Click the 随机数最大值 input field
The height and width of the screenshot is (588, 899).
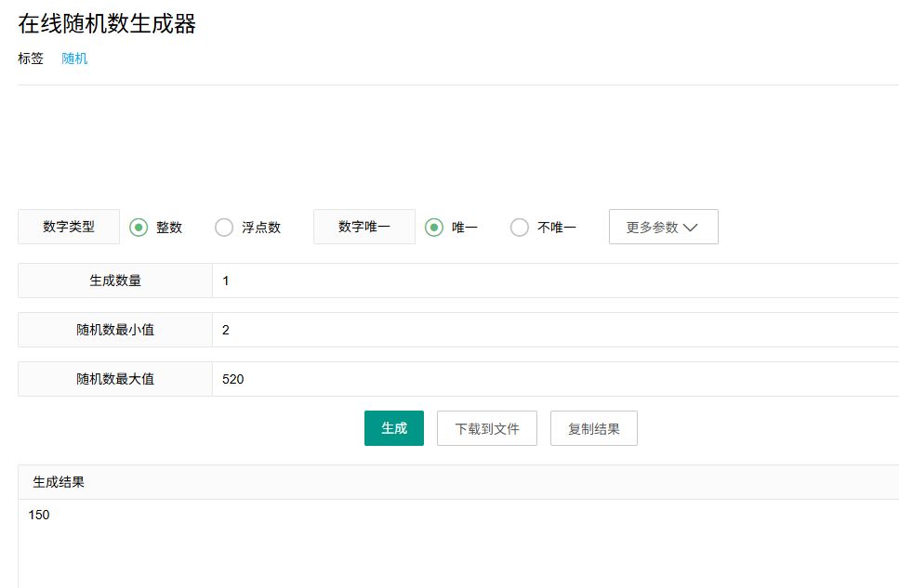(x=556, y=379)
